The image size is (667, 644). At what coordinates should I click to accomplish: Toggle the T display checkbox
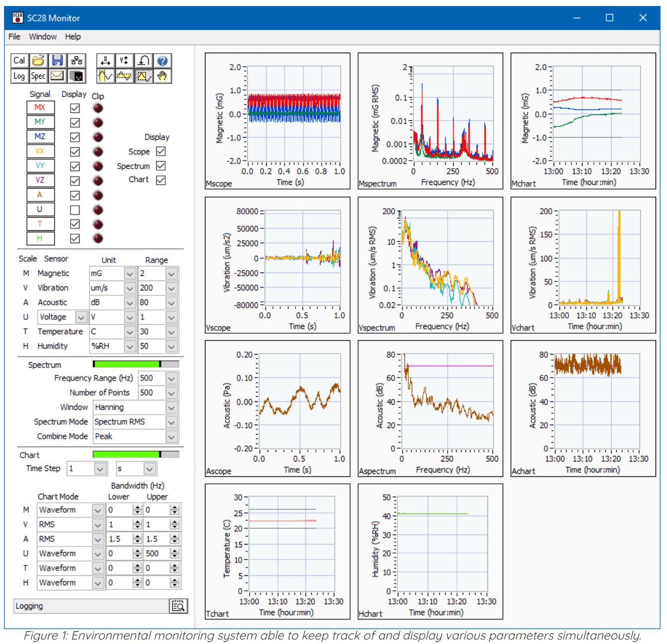pyautogui.click(x=75, y=224)
